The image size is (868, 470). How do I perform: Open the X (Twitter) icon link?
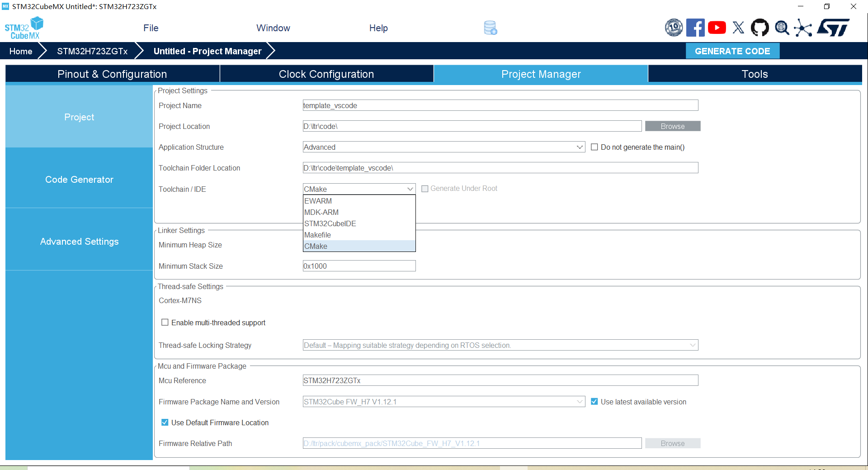click(738, 28)
